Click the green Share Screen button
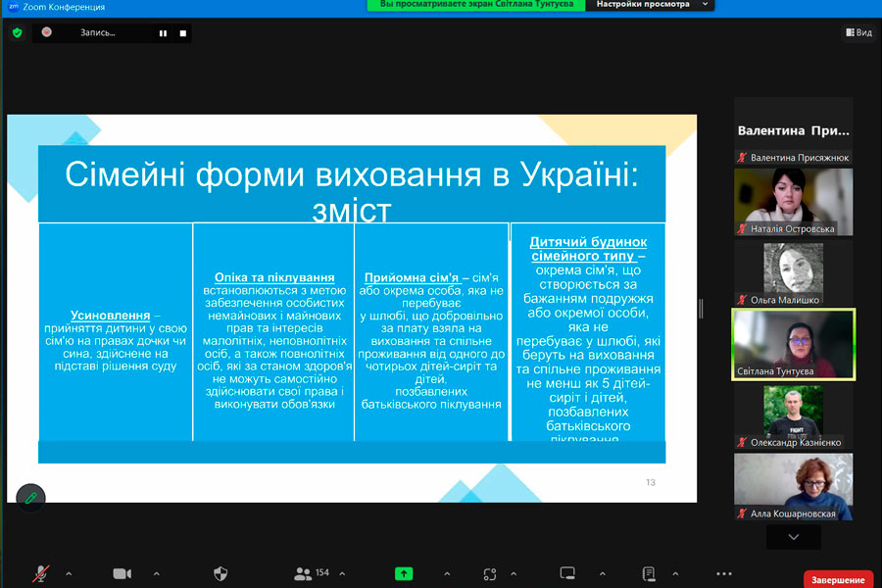Screen dimensions: 882x588 coord(404,573)
